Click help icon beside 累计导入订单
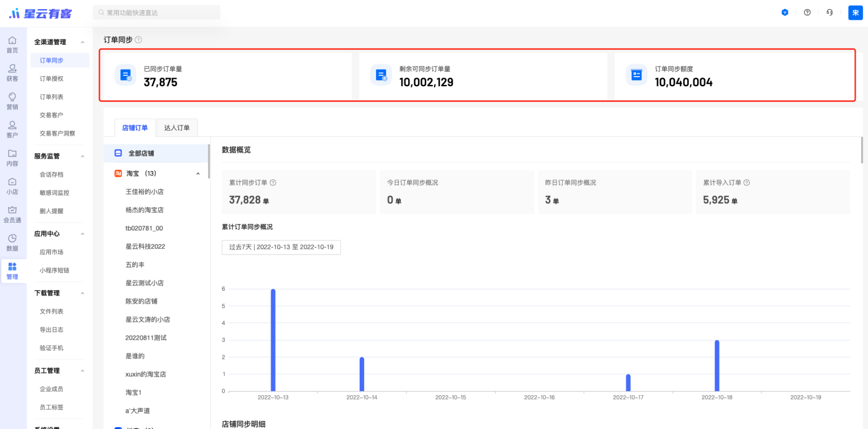 pos(746,183)
